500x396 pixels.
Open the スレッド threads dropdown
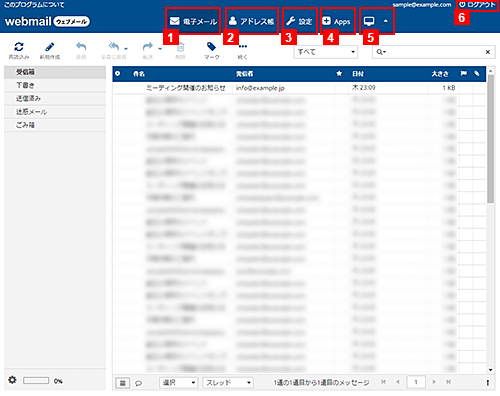[228, 383]
